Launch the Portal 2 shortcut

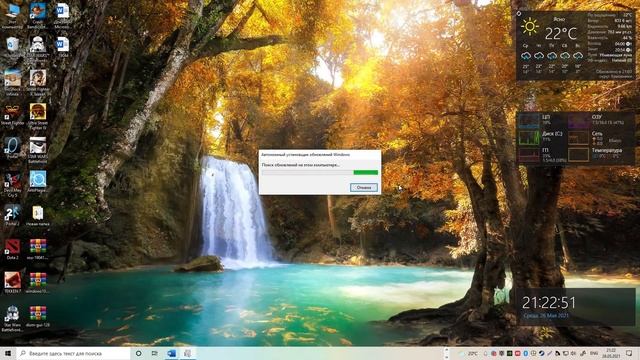pos(13,216)
